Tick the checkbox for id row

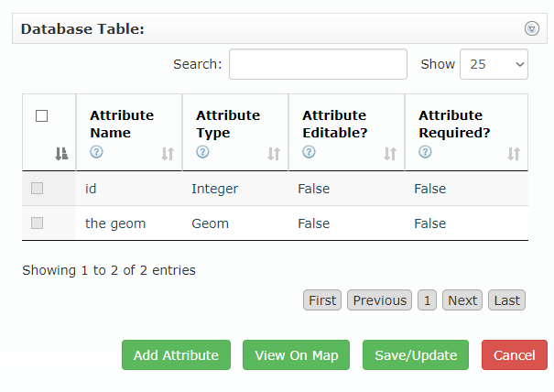point(38,189)
